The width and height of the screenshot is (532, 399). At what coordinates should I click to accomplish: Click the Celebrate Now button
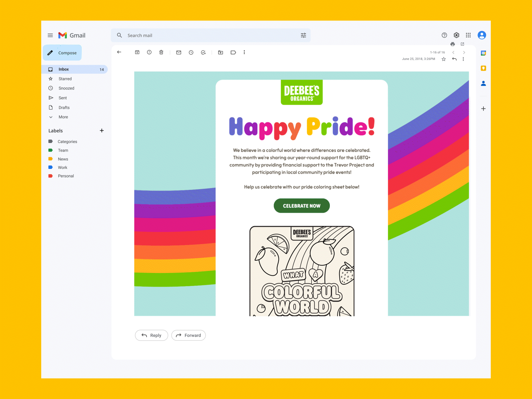[302, 205]
